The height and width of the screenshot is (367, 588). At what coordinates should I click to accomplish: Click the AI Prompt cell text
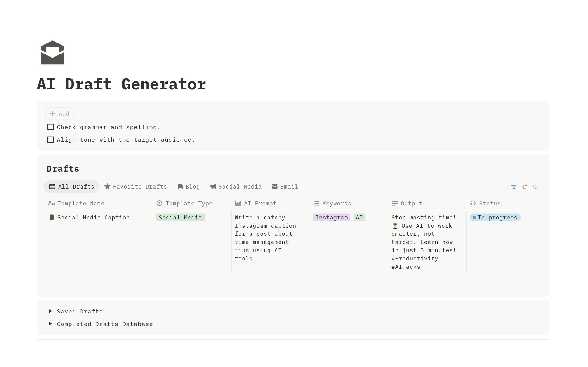(x=265, y=238)
